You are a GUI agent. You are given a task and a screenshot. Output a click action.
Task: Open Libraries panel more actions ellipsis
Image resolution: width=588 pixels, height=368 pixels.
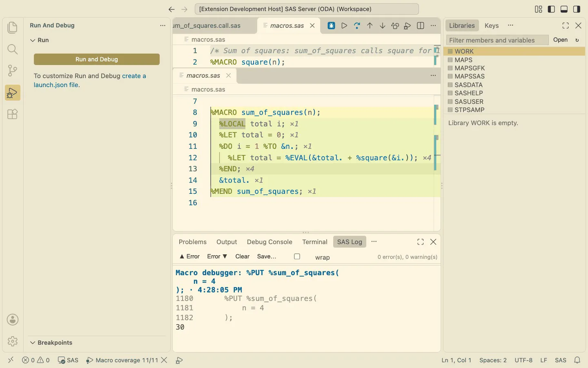coord(510,25)
